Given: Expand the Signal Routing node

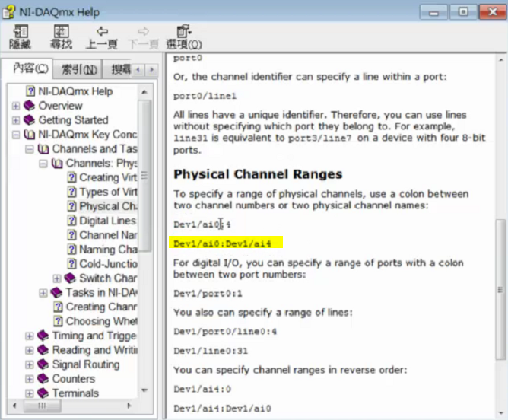Looking at the screenshot, I should point(29,364).
